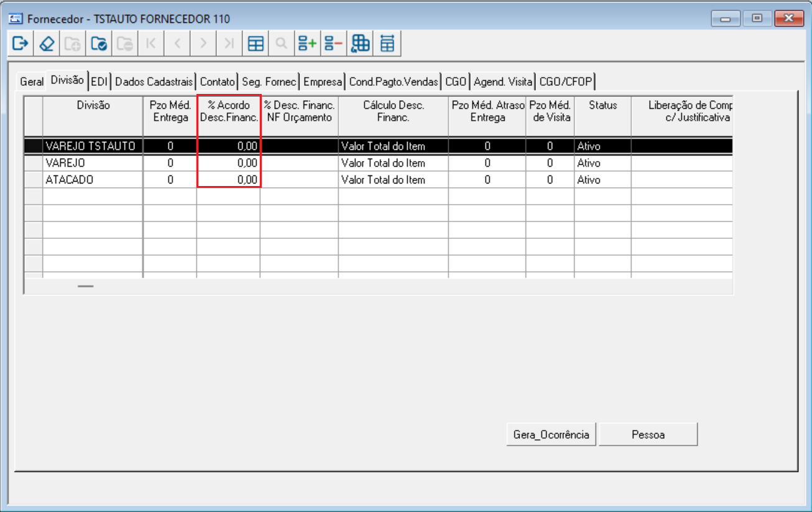The width and height of the screenshot is (812, 512).
Task: Click the Status column header
Action: point(602,116)
